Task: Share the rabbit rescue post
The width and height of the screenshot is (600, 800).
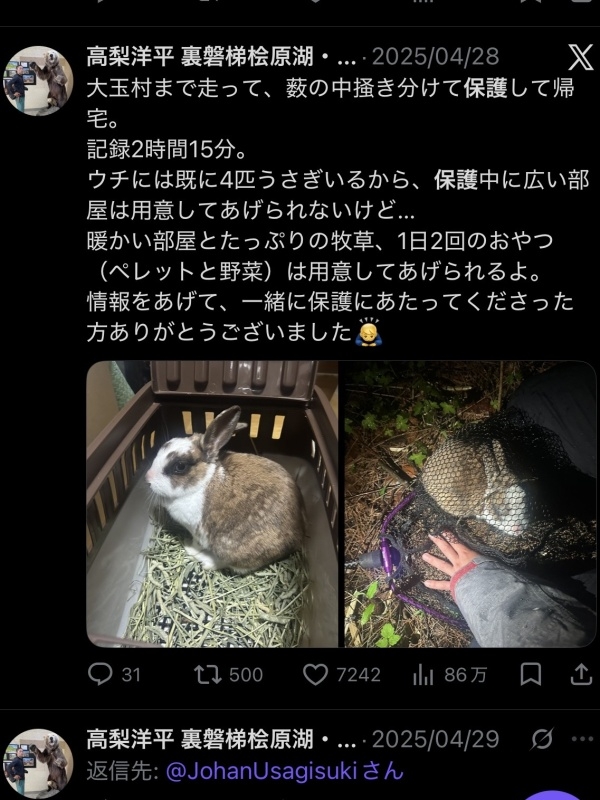Action: click(x=581, y=674)
